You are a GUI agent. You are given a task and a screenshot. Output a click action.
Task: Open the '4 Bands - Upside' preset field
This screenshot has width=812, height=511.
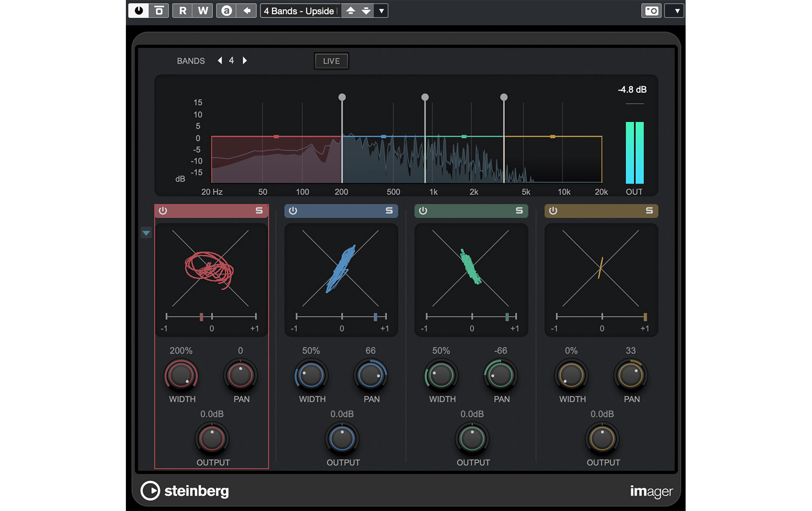tap(300, 11)
